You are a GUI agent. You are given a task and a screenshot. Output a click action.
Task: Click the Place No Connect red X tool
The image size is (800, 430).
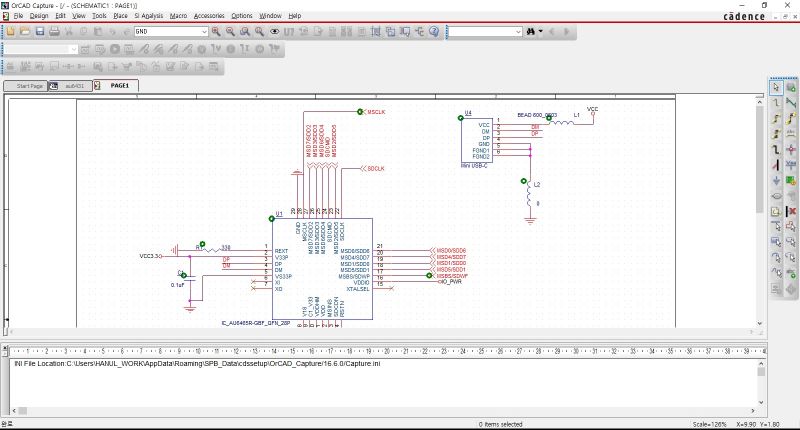[x=791, y=212]
